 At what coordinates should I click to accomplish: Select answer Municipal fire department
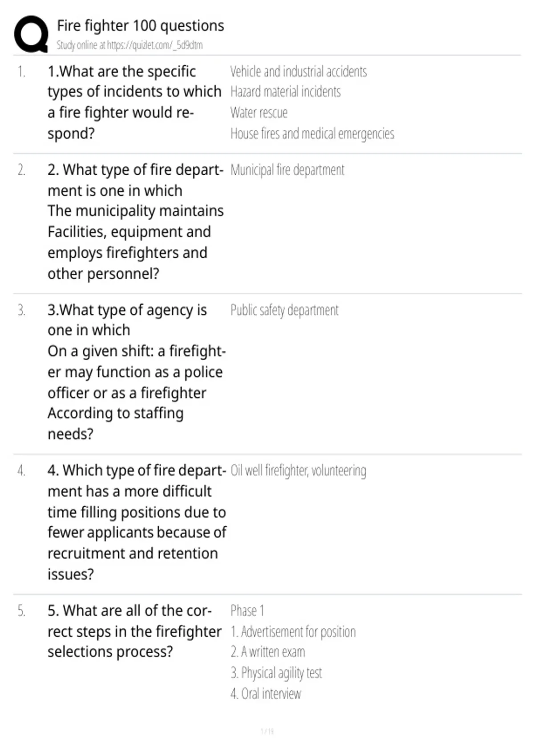287,170
